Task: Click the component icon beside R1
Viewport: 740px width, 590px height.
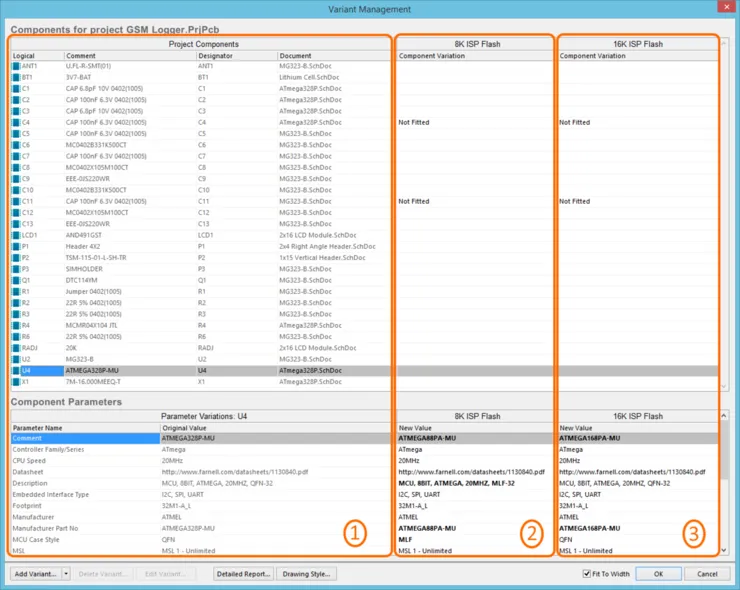Action: pyautogui.click(x=16, y=292)
